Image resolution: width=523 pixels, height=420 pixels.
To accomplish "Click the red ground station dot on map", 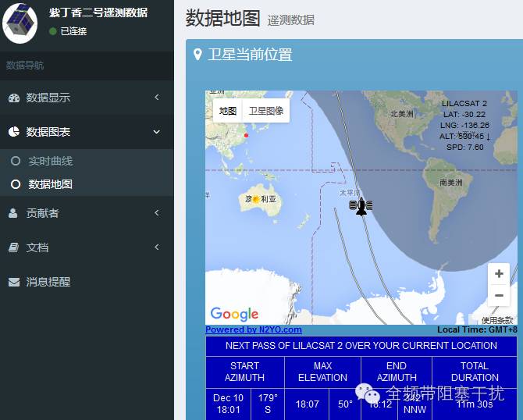I will coord(246,135).
